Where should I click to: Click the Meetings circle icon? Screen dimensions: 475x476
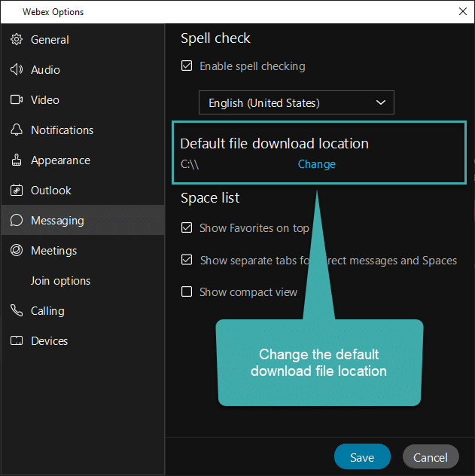point(17,251)
